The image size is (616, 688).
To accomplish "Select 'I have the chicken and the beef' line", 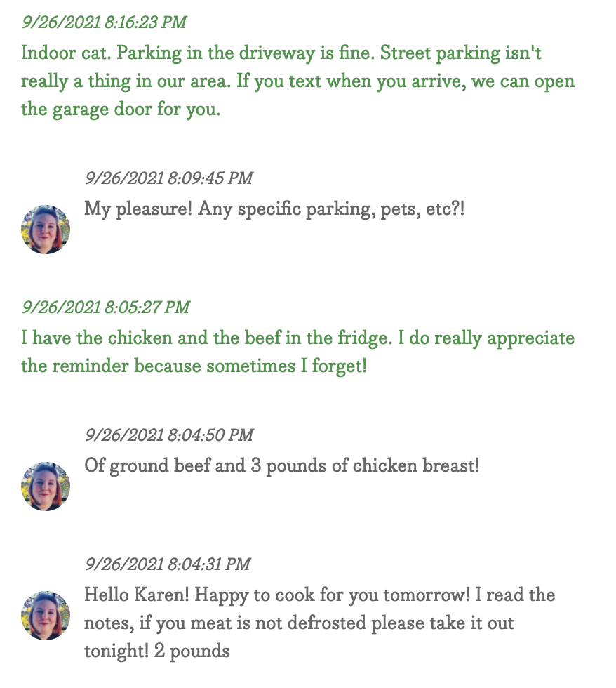I will pos(297,338).
